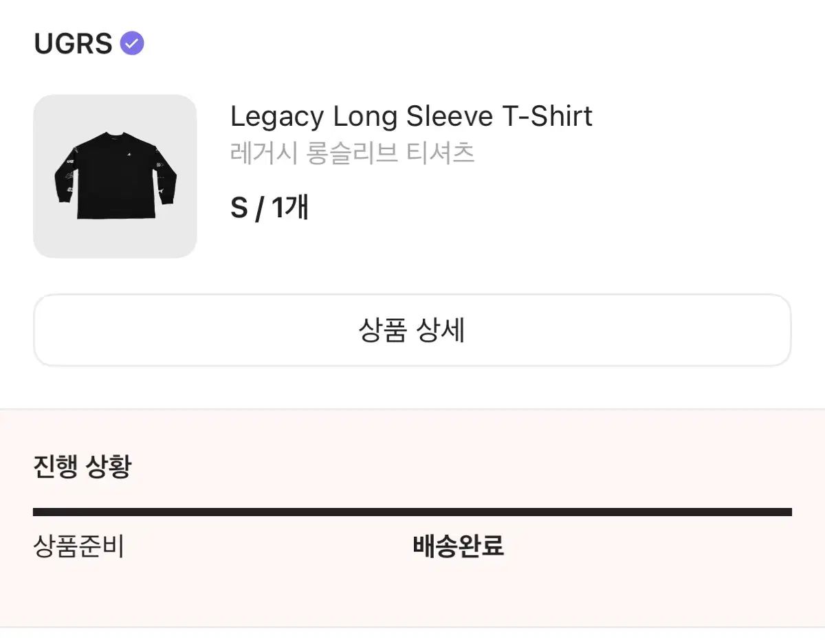This screenshot has height=644, width=825.
Task: Click the purple verified checkmark badge
Action: click(132, 44)
